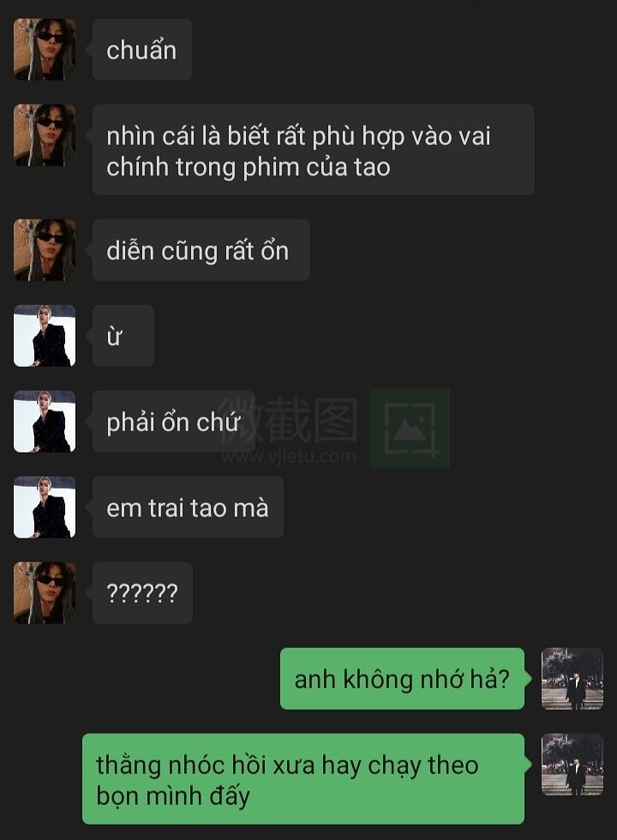
Task: Tap the green "anh không nhớ hả?" bubble
Action: (x=403, y=678)
